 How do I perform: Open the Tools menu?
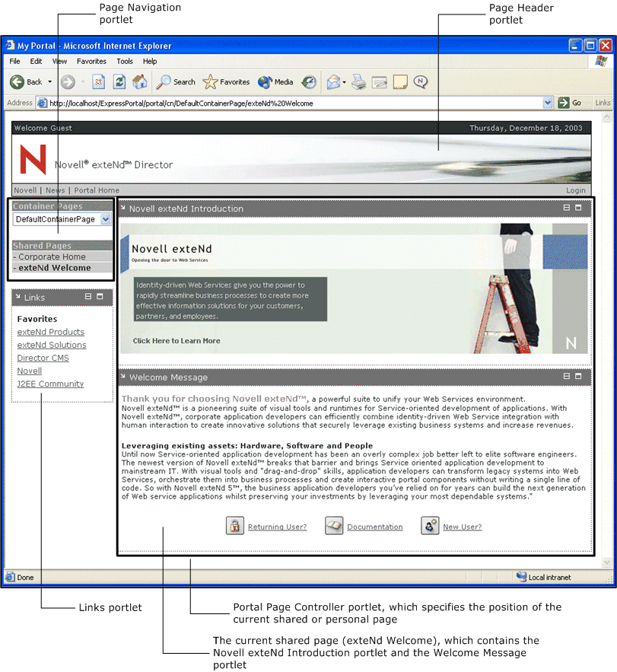coord(124,61)
